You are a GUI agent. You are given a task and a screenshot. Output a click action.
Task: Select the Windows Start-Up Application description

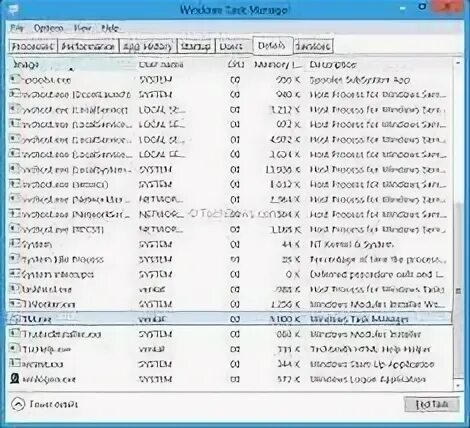372,364
